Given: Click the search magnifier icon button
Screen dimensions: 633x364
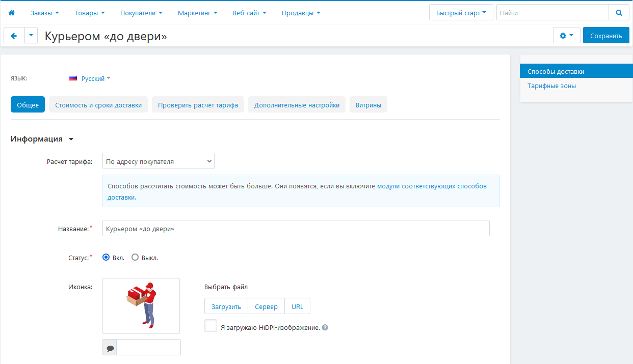Looking at the screenshot, I should [619, 13].
